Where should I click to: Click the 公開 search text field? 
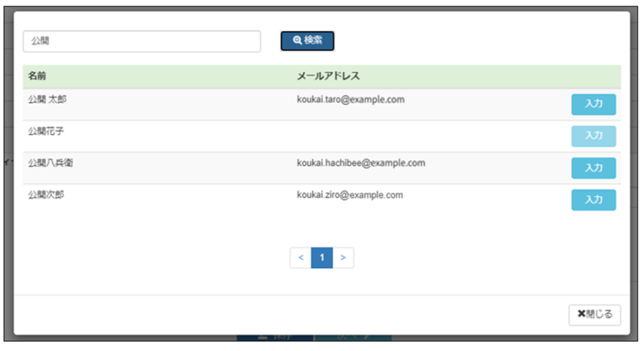[142, 42]
